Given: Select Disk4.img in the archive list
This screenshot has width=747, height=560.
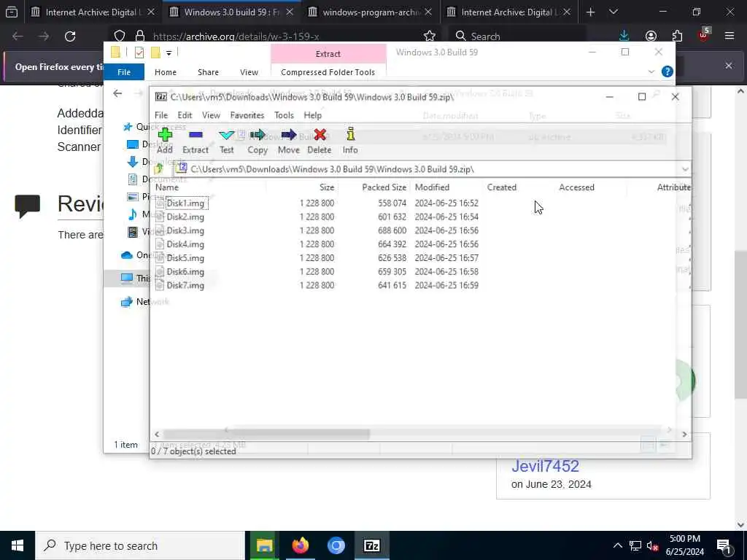Looking at the screenshot, I should pyautogui.click(x=185, y=244).
